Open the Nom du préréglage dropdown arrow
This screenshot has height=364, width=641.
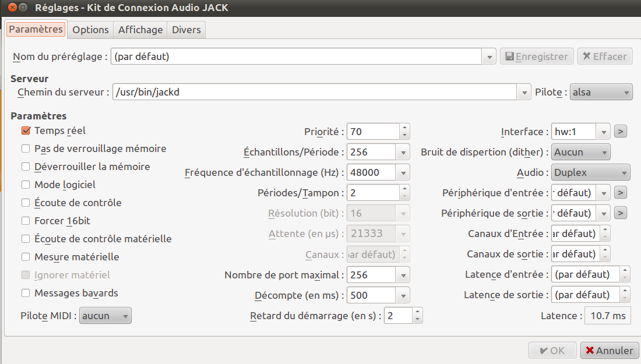pyautogui.click(x=489, y=57)
